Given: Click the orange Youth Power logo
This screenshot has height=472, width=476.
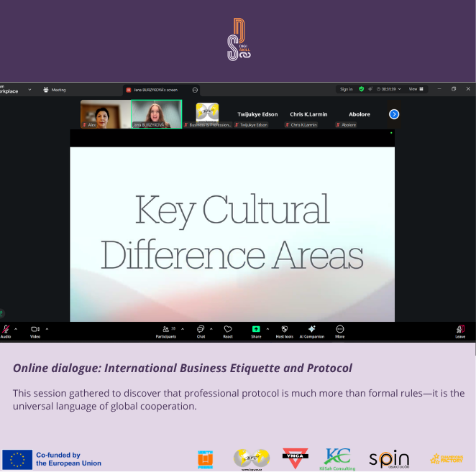Looking at the screenshot, I should (x=206, y=460).
